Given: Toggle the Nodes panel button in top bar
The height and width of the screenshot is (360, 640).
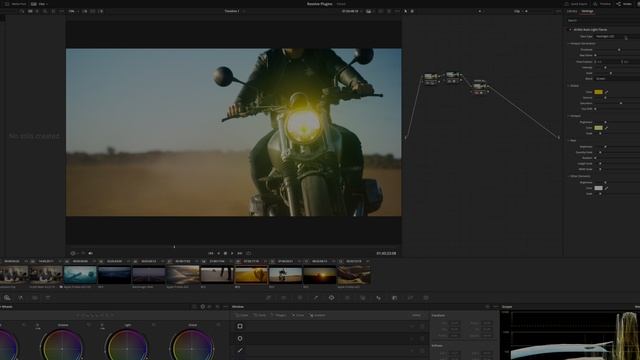Looking at the screenshot, I should 624,4.
